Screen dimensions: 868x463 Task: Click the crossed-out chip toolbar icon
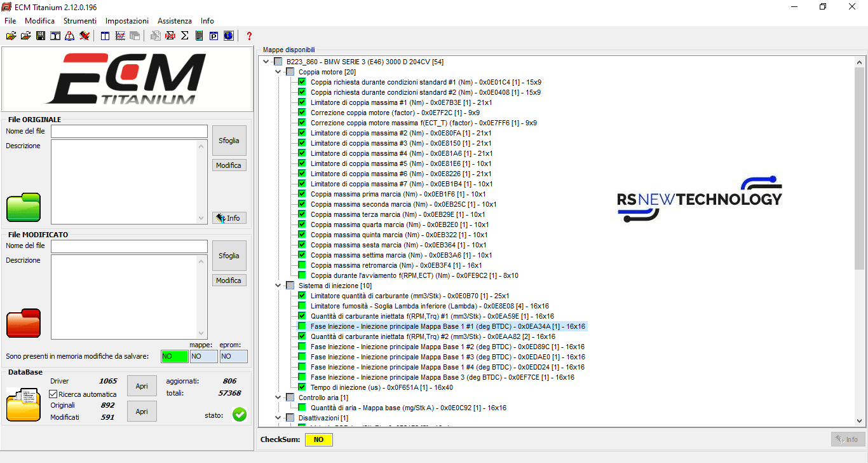[x=85, y=36]
